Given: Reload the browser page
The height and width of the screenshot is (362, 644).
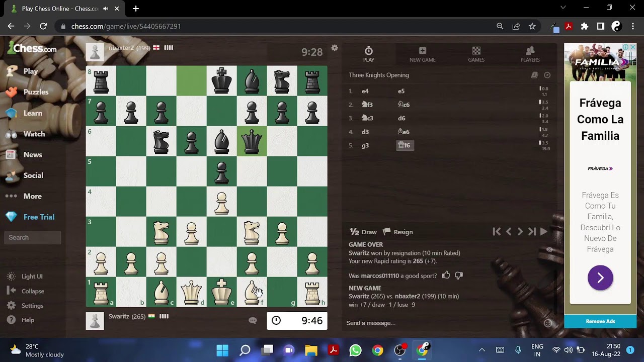Looking at the screenshot, I should pyautogui.click(x=43, y=26).
